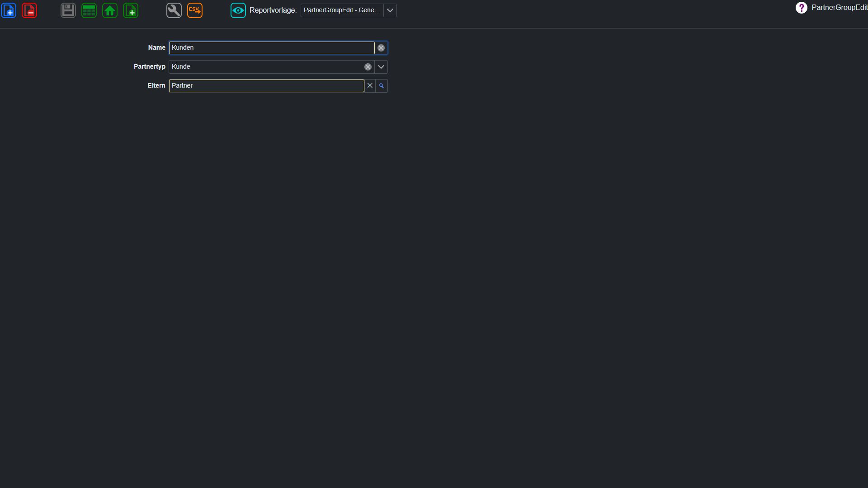Clear the Name field

381,48
